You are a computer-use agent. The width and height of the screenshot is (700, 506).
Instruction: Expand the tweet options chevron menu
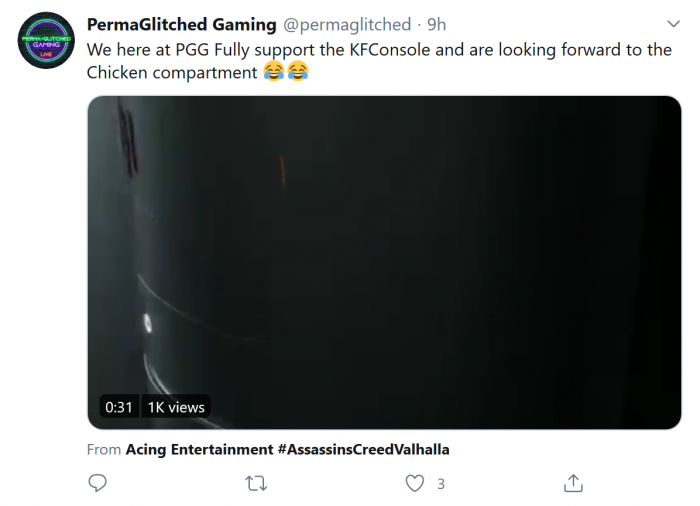(x=672, y=23)
